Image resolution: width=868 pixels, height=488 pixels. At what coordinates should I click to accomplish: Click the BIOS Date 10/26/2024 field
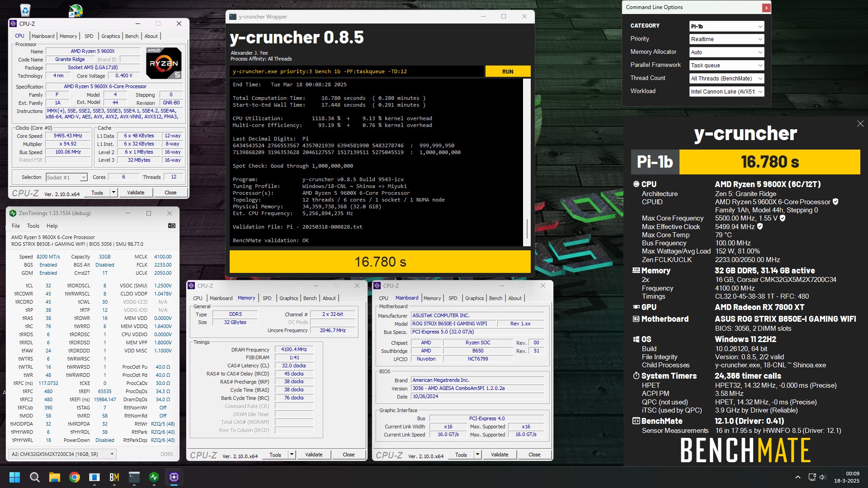pyautogui.click(x=477, y=396)
